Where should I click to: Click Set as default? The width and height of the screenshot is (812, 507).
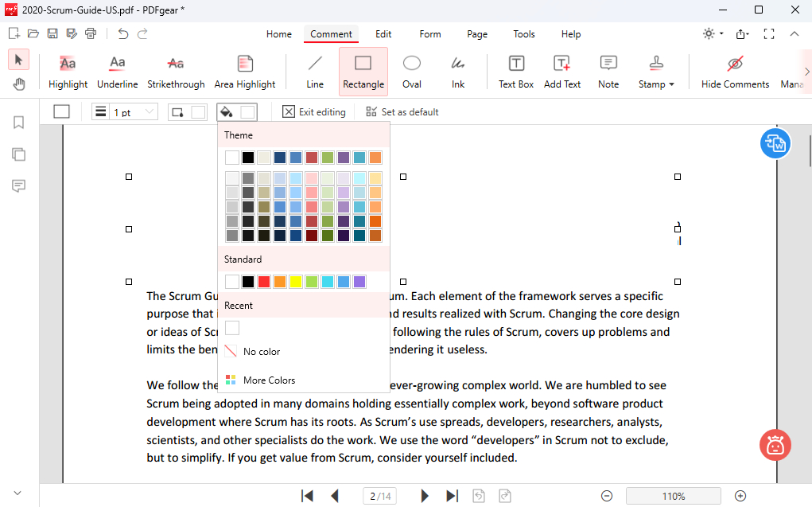tap(402, 112)
